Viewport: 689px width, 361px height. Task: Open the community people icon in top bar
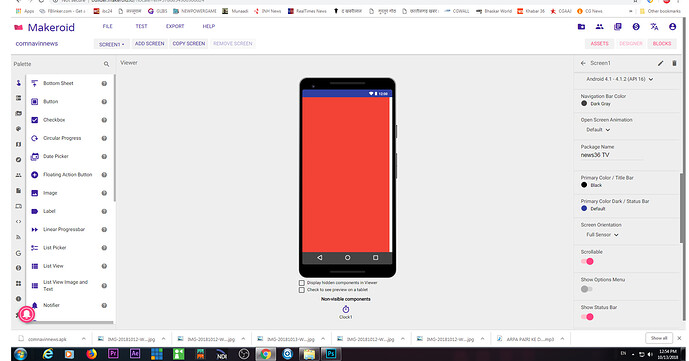599,27
